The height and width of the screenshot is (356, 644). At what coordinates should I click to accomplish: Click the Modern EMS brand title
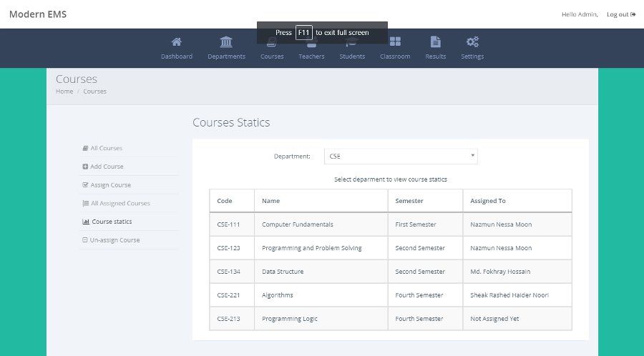pos(38,14)
